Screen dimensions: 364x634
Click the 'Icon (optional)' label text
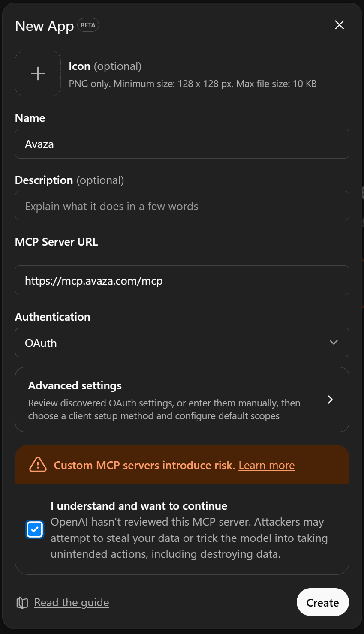pyautogui.click(x=105, y=66)
